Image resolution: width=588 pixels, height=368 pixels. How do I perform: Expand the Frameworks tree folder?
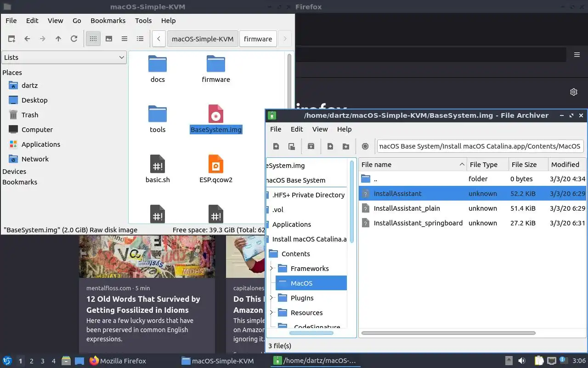point(271,269)
